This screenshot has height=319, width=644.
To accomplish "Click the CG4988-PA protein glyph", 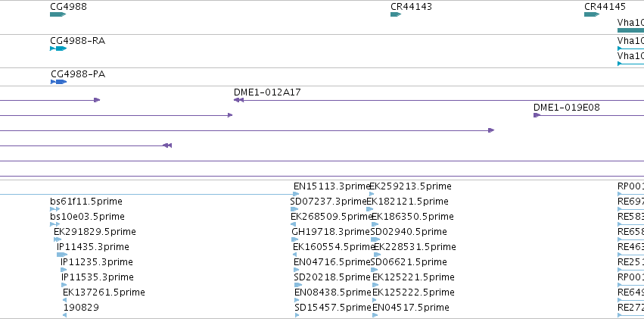I will [58, 82].
